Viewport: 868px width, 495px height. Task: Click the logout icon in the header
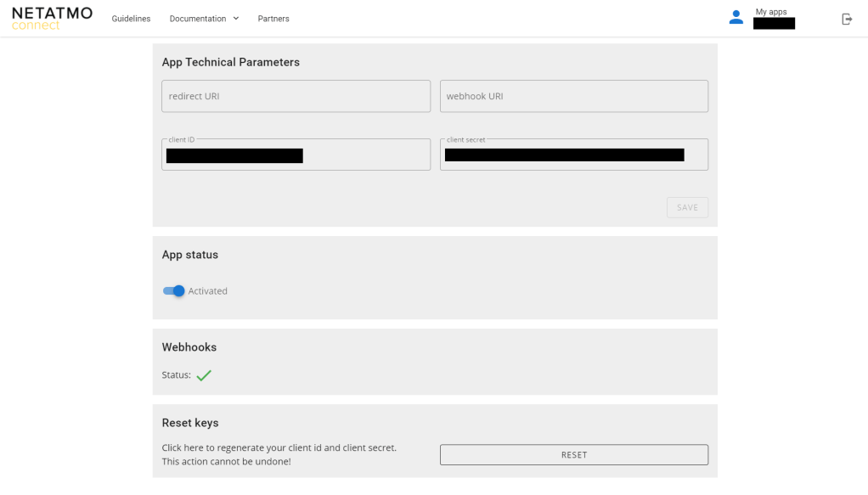[x=846, y=19]
